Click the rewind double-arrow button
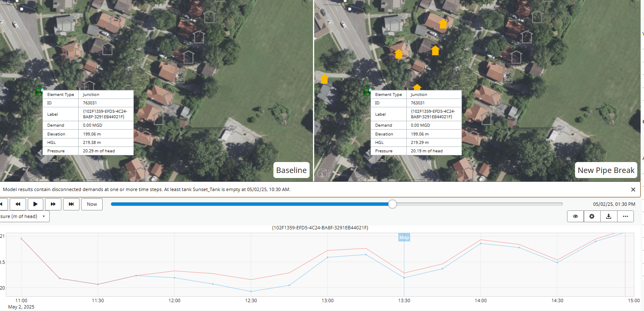 click(x=18, y=204)
